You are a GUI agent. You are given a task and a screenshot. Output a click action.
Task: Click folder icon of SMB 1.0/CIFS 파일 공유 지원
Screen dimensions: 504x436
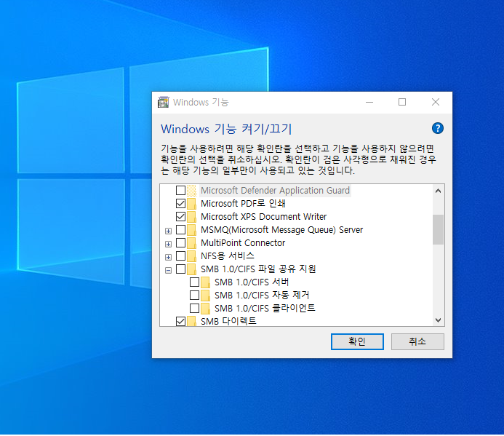(x=191, y=269)
